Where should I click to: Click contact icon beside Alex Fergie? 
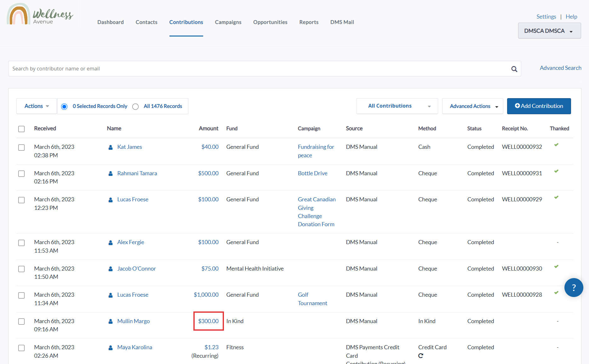tap(111, 243)
